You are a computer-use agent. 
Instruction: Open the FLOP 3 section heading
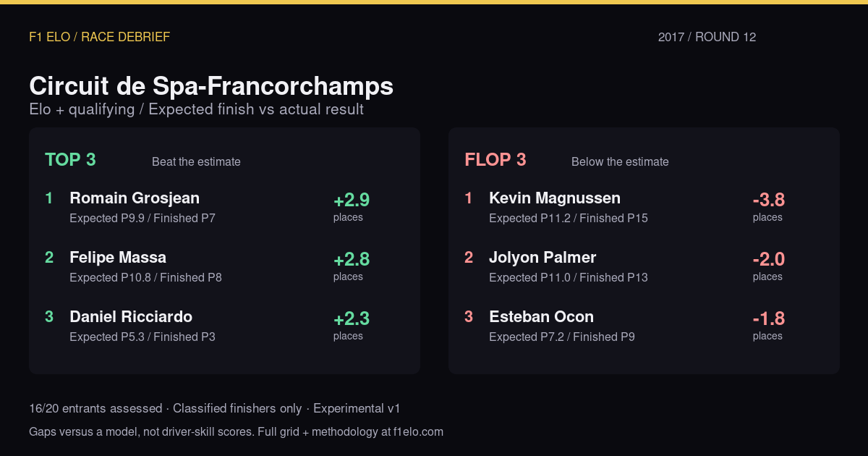(495, 160)
